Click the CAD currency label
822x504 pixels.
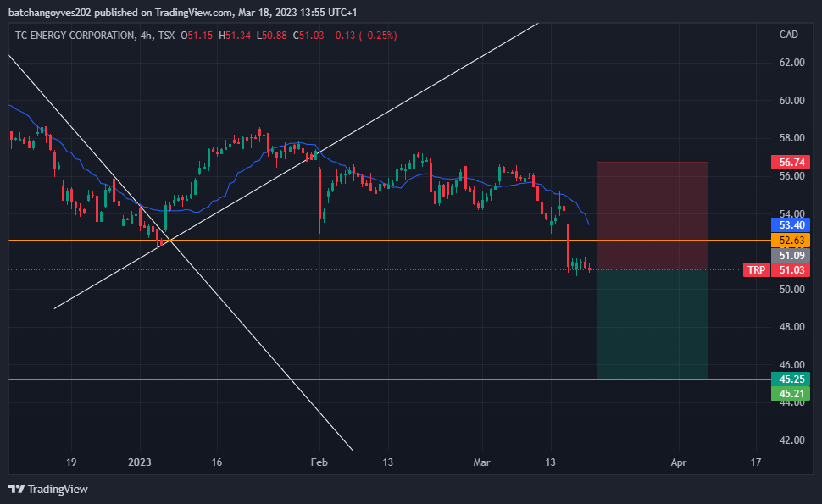[788, 35]
